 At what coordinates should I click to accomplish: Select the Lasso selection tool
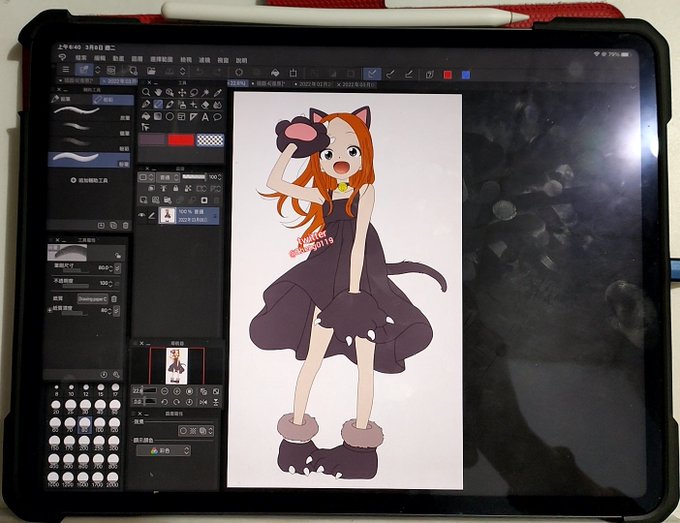click(x=194, y=92)
